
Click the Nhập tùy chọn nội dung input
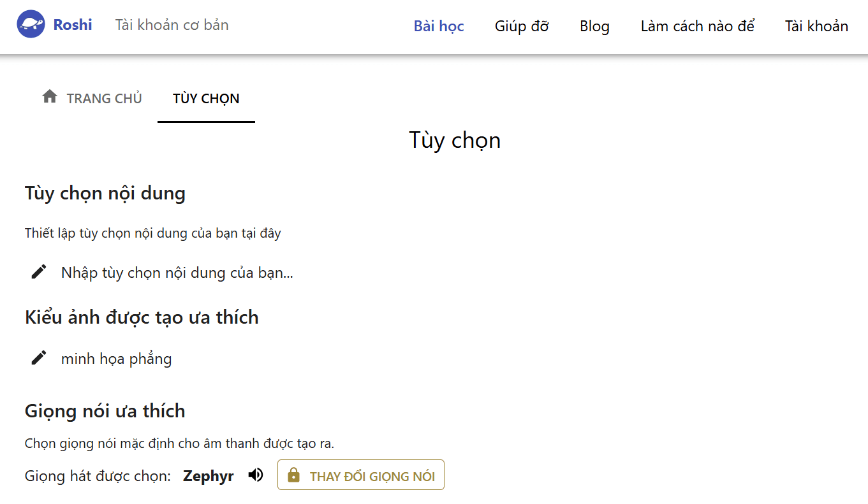pos(176,272)
